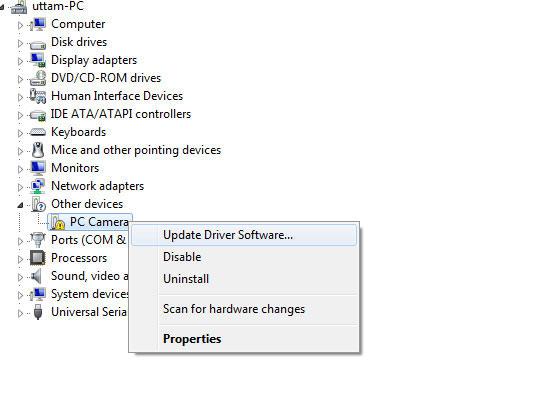The height and width of the screenshot is (401, 550).
Task: Select the Network adapters label
Action: 98,186
